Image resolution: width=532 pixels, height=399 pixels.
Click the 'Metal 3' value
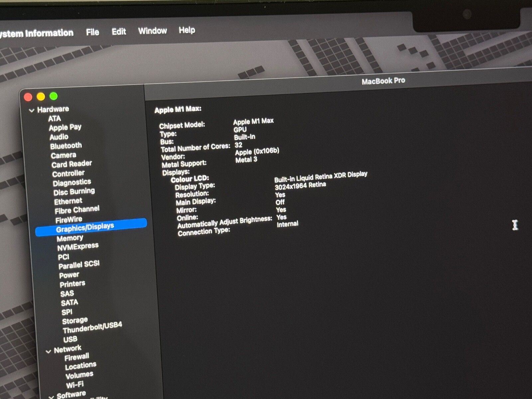tap(246, 160)
